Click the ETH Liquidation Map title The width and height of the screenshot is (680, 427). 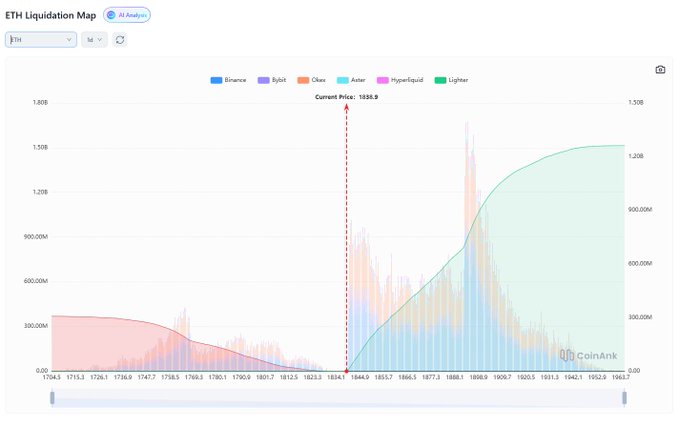pyautogui.click(x=51, y=15)
